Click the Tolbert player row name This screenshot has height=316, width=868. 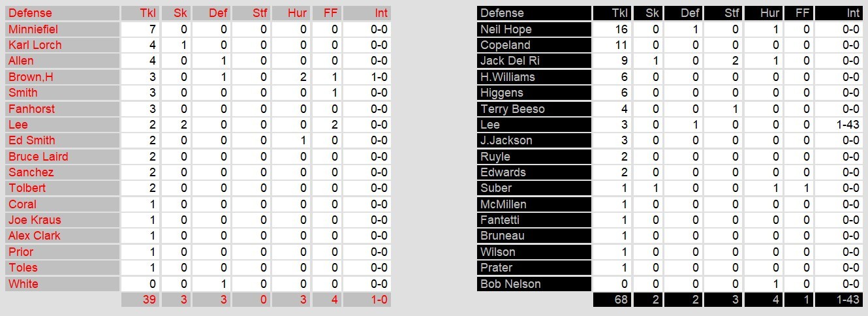pos(27,188)
